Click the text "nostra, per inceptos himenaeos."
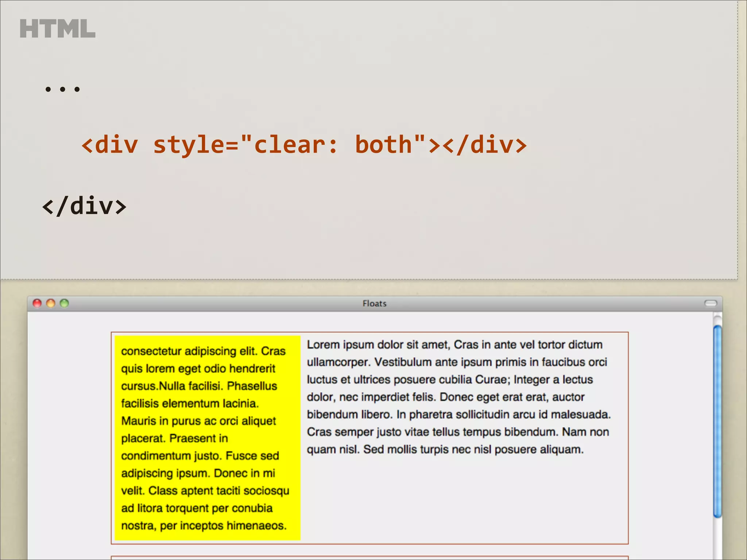 [204, 526]
